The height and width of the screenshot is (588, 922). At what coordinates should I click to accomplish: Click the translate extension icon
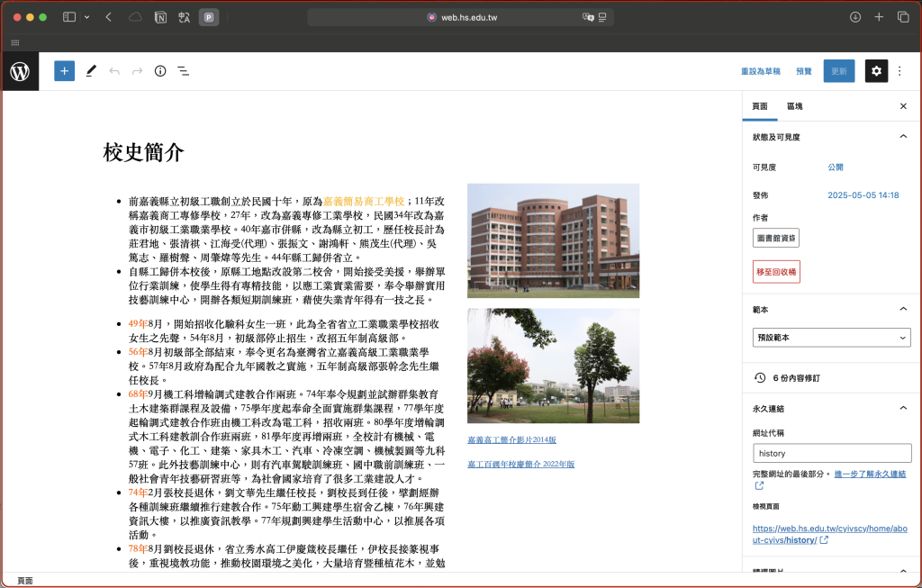click(184, 17)
